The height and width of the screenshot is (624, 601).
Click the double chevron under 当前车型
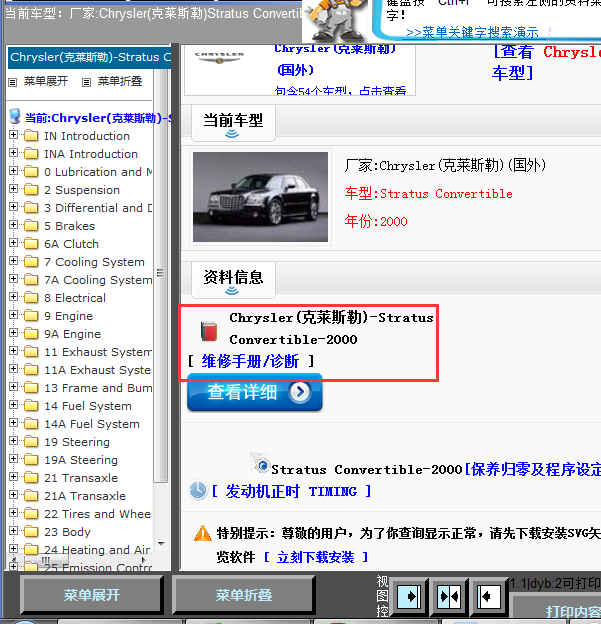[232, 134]
